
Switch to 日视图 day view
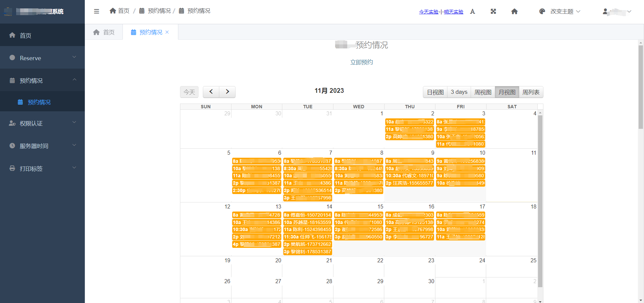pyautogui.click(x=435, y=92)
